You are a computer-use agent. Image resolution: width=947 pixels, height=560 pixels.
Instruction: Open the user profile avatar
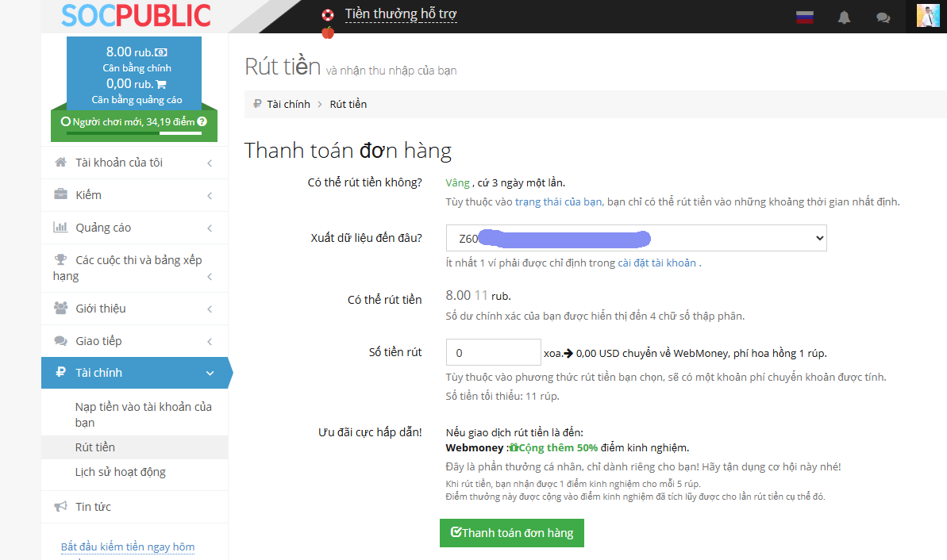tap(927, 16)
